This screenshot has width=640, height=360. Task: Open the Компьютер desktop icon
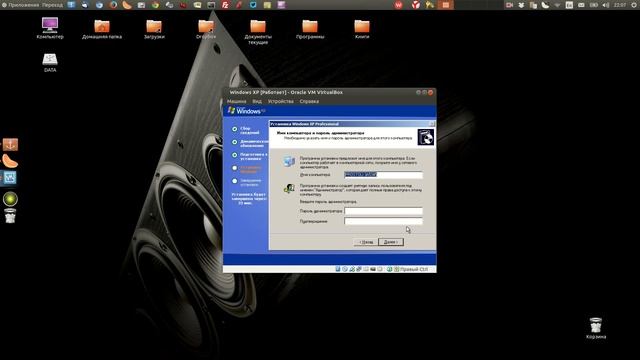point(50,28)
